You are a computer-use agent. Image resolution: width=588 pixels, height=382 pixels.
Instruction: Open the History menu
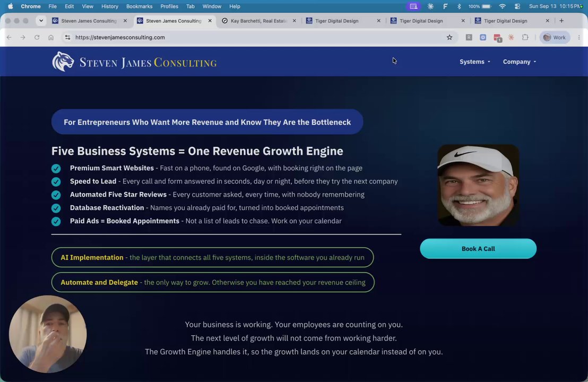(x=109, y=6)
